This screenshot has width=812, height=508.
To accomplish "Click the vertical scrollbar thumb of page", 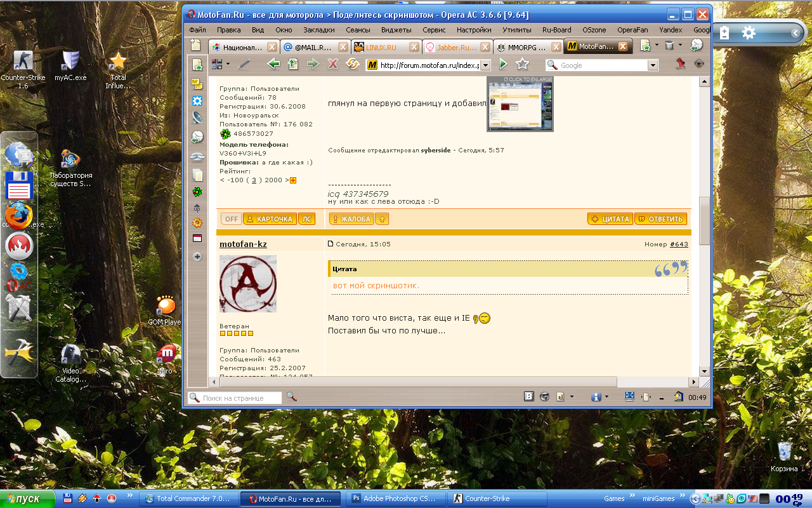I will (x=704, y=221).
